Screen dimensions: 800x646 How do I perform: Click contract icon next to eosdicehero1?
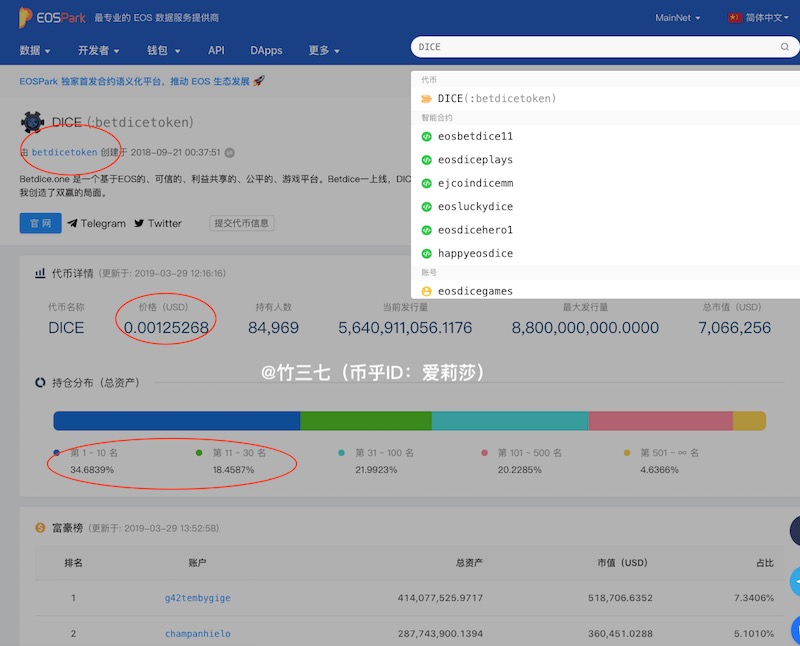[x=427, y=230]
